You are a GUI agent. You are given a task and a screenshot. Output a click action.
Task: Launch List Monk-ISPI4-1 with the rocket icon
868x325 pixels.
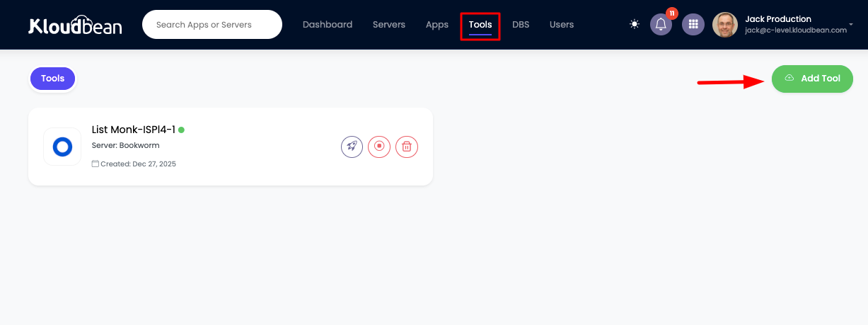pyautogui.click(x=352, y=147)
